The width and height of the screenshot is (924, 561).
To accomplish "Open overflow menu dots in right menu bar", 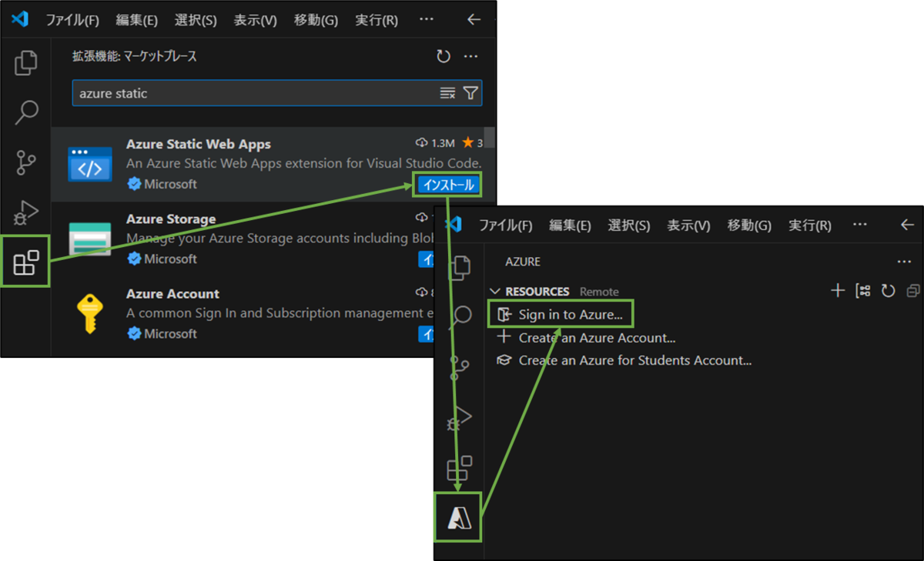I will tap(859, 225).
